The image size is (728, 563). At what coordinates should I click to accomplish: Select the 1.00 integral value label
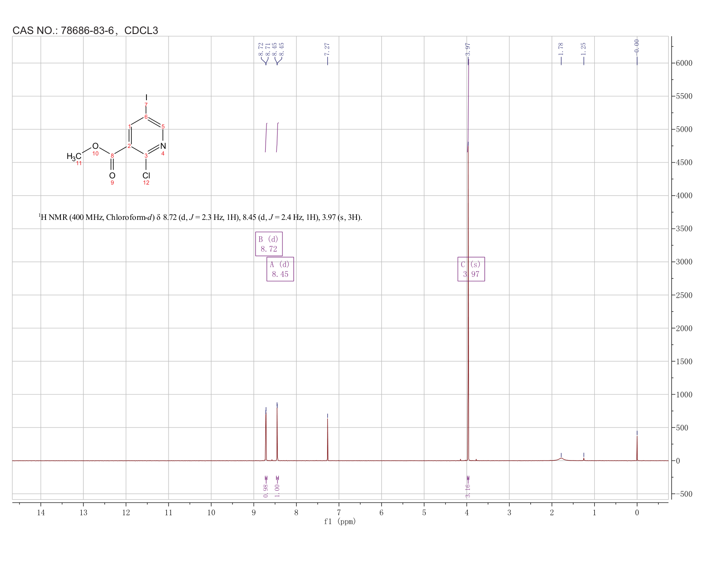point(277,491)
